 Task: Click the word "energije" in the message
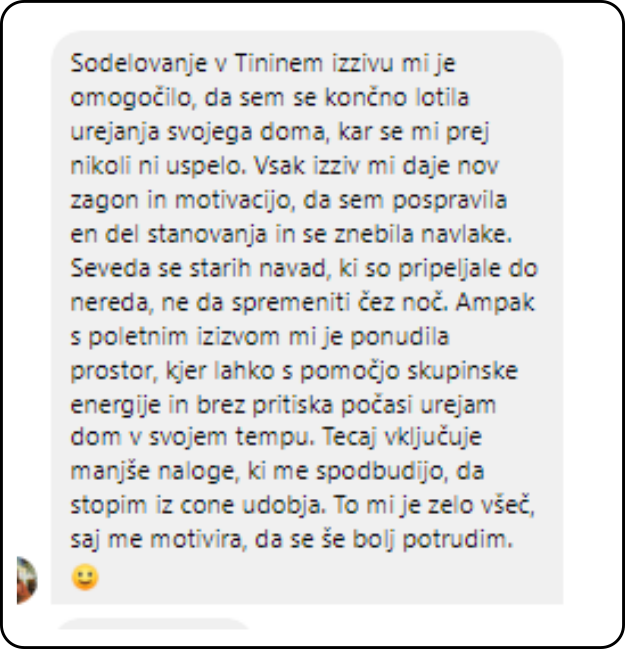click(x=115, y=405)
